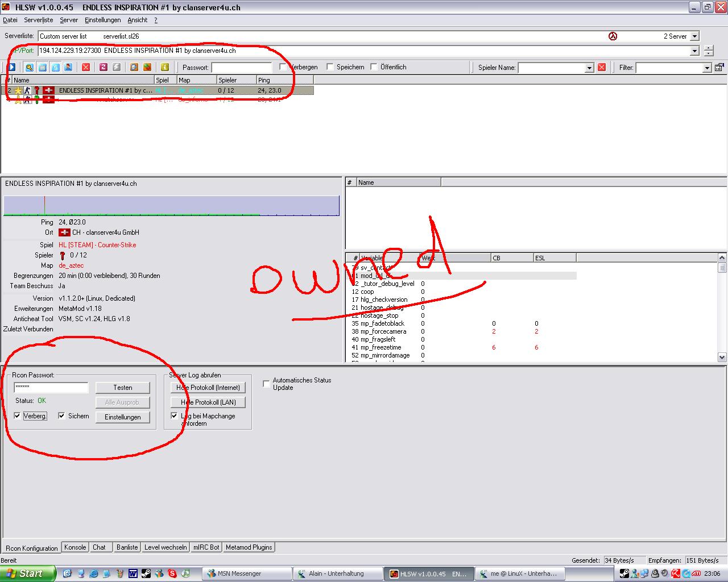Open MSN Messenger quick launch icon
This screenshot has height=582, width=728.
pyautogui.click(x=159, y=573)
